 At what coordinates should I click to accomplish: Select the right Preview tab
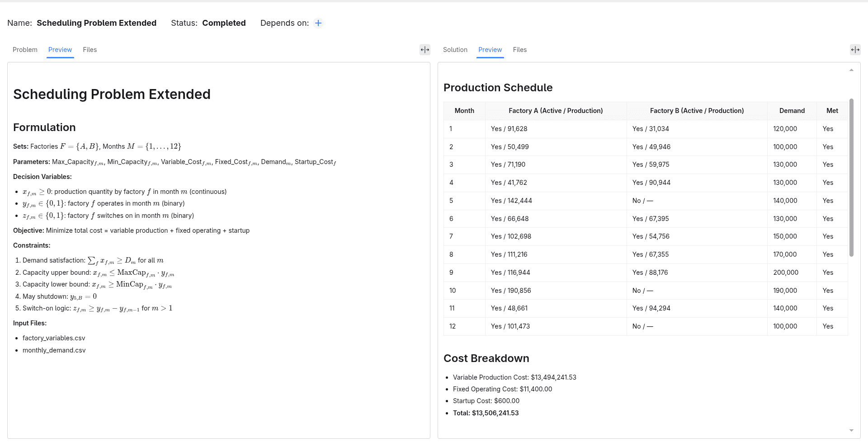pos(490,50)
